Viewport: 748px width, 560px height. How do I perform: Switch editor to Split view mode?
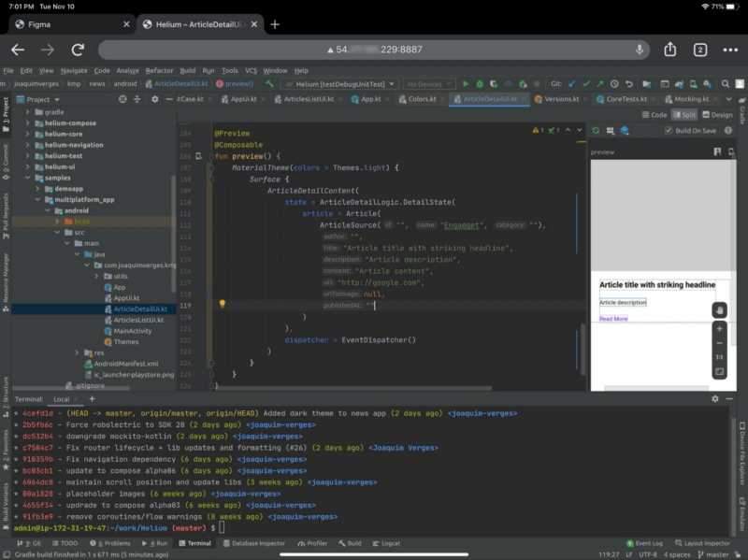[684, 115]
